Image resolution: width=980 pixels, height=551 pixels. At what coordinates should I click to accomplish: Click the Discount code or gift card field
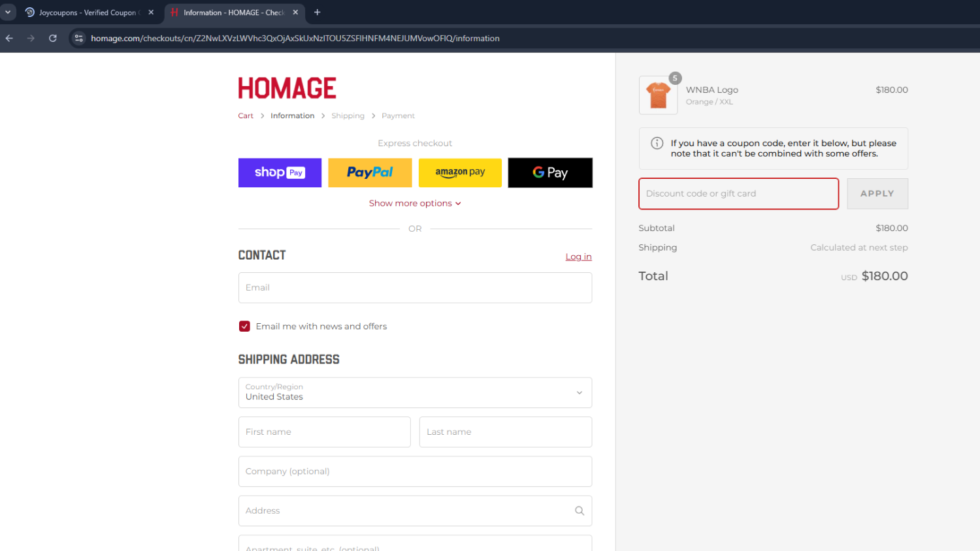tap(738, 194)
